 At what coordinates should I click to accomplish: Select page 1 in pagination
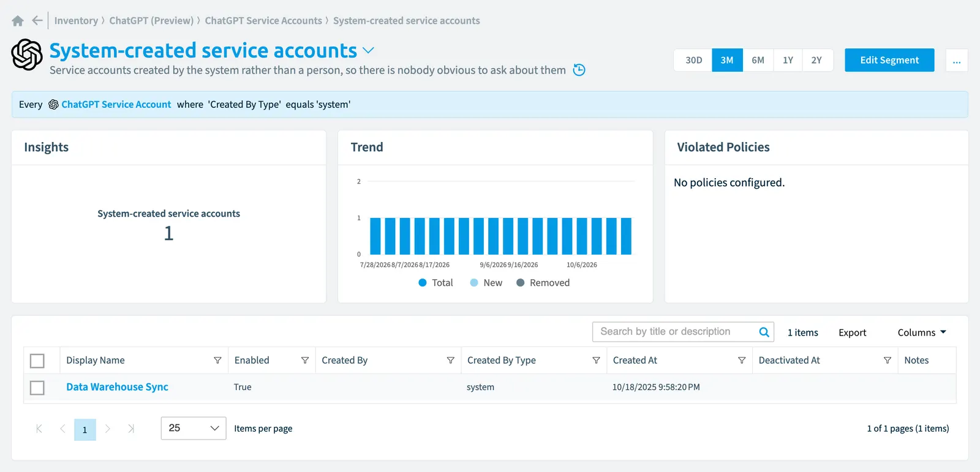pos(85,429)
